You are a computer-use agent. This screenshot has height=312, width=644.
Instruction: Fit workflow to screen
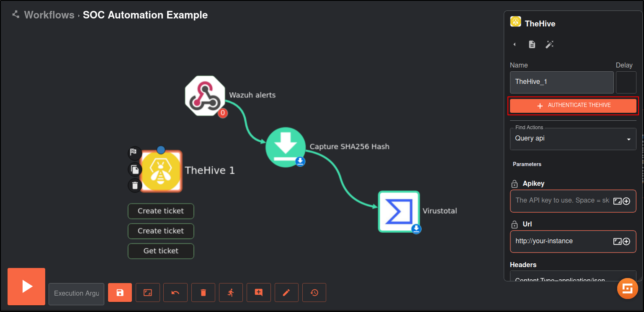(148, 293)
